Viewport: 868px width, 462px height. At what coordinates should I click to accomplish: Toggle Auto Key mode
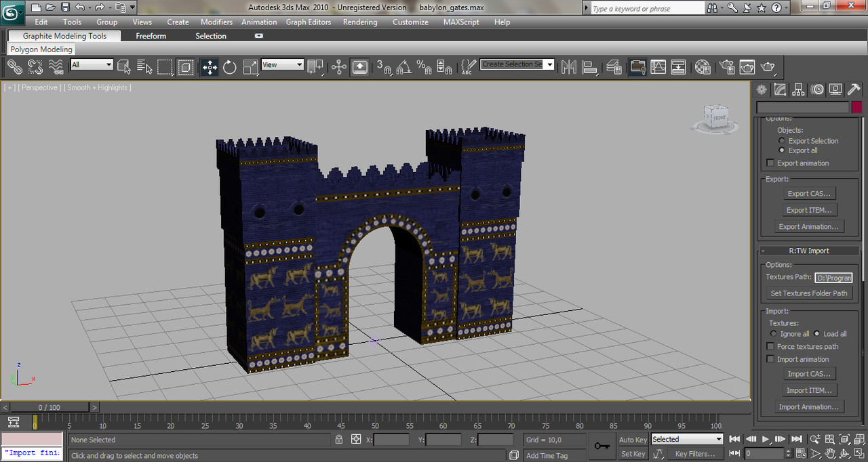coord(633,440)
